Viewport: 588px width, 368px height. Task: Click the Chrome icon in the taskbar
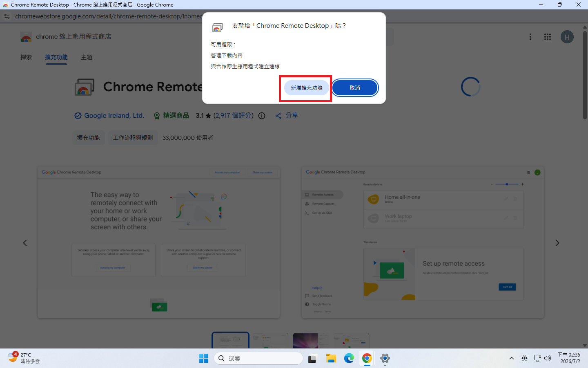[x=367, y=358]
